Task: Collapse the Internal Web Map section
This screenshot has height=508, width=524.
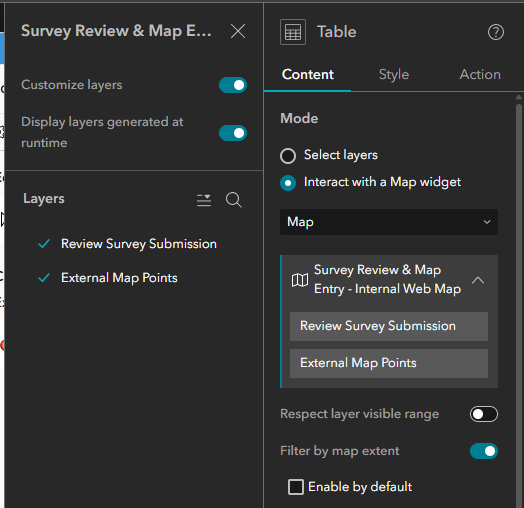Action: (x=478, y=280)
